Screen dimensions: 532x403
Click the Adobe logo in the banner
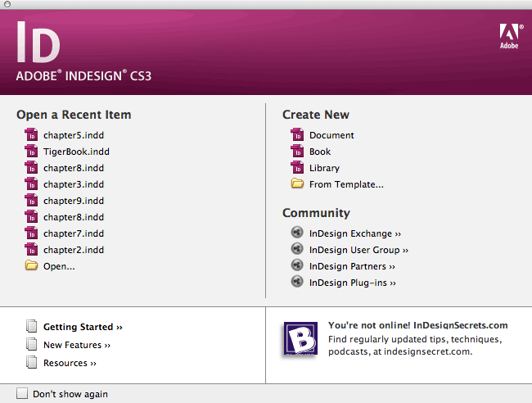pyautogui.click(x=511, y=36)
